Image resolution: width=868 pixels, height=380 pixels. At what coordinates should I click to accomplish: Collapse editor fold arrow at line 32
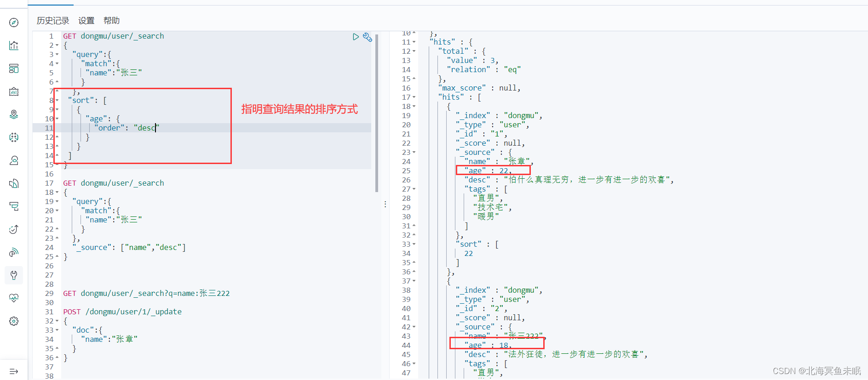tap(57, 321)
